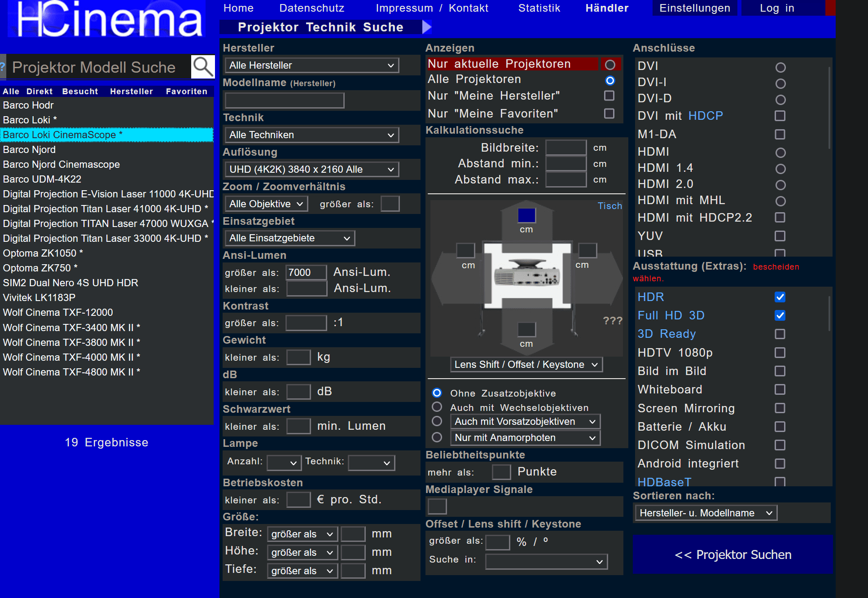Select Wolf Cinema TXF-12000 in results
Image resolution: width=868 pixels, height=598 pixels.
click(107, 313)
